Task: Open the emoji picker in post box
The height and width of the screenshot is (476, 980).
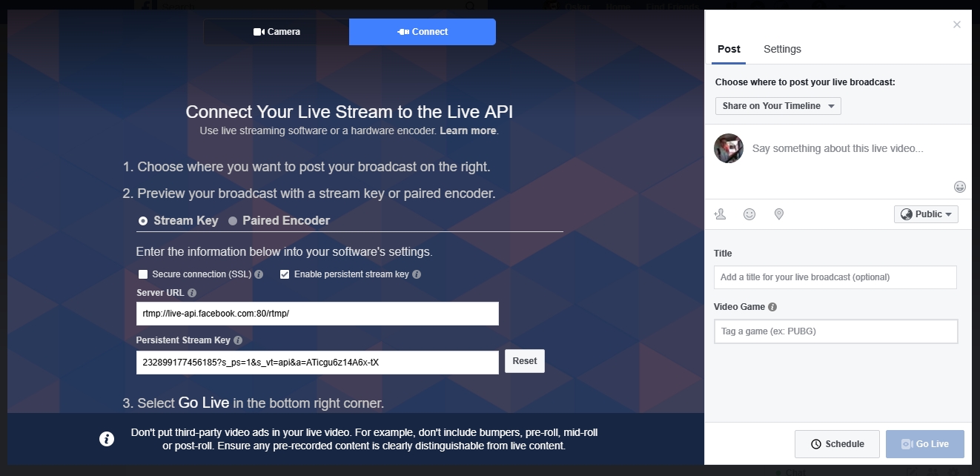Action: 959,186
